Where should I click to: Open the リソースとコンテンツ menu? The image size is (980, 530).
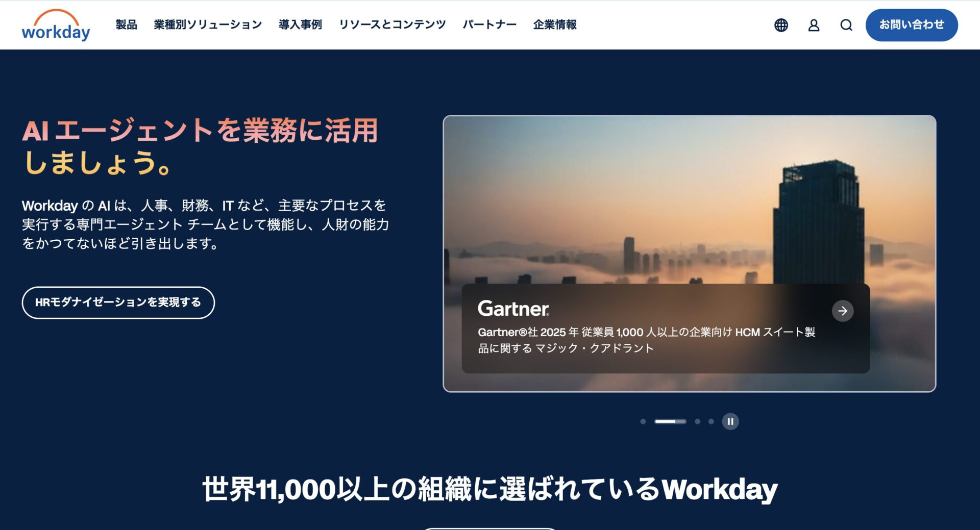[x=392, y=24]
